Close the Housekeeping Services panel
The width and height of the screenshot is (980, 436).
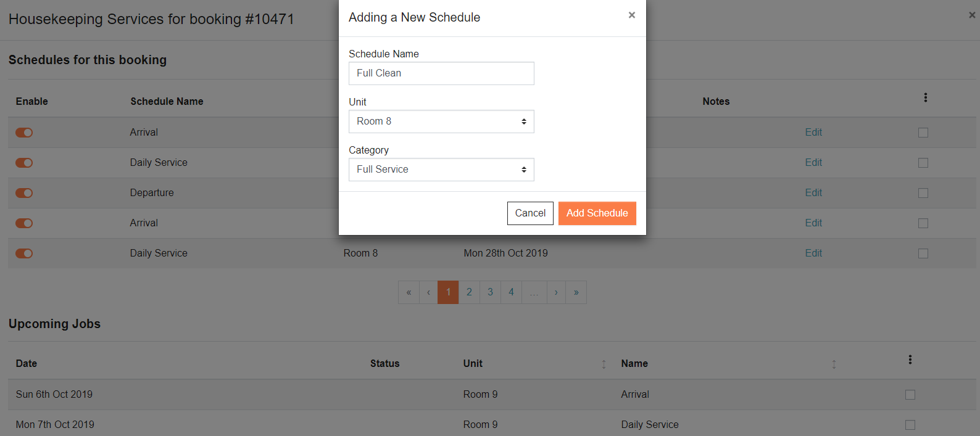tap(972, 15)
